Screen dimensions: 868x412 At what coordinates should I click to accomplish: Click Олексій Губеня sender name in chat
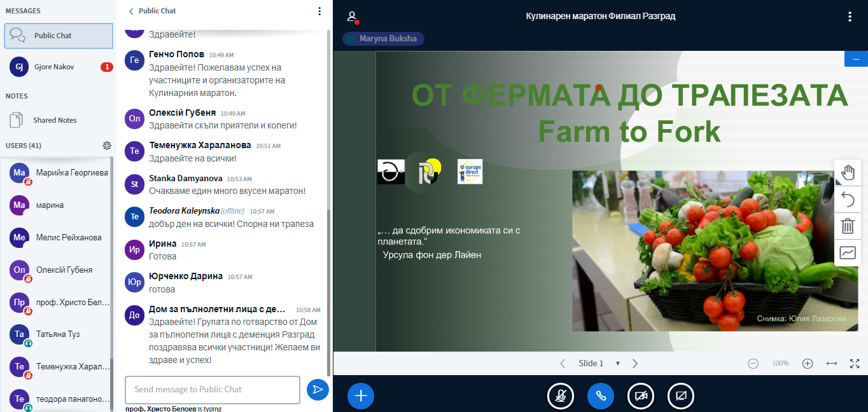point(182,113)
